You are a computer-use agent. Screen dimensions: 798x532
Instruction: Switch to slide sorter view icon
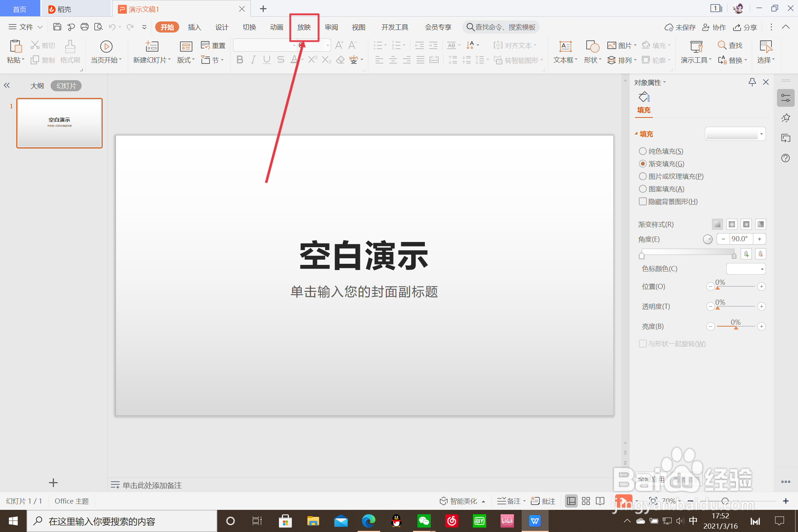pos(586,501)
